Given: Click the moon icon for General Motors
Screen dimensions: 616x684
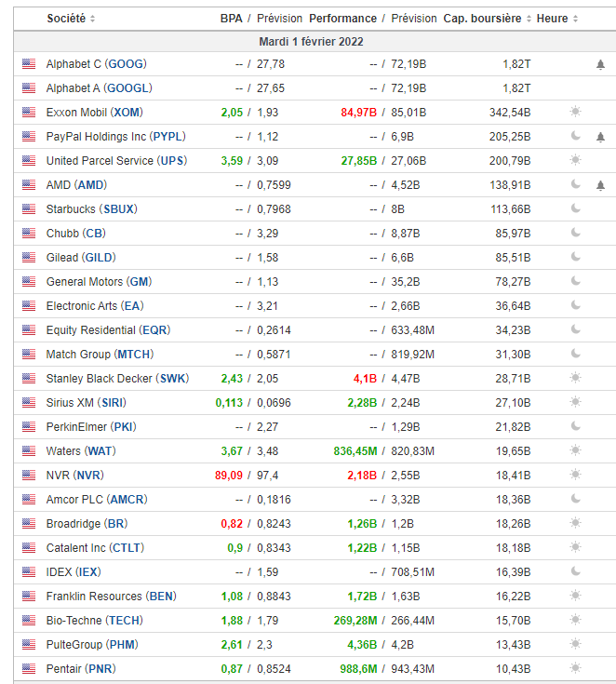Looking at the screenshot, I should pyautogui.click(x=576, y=282).
